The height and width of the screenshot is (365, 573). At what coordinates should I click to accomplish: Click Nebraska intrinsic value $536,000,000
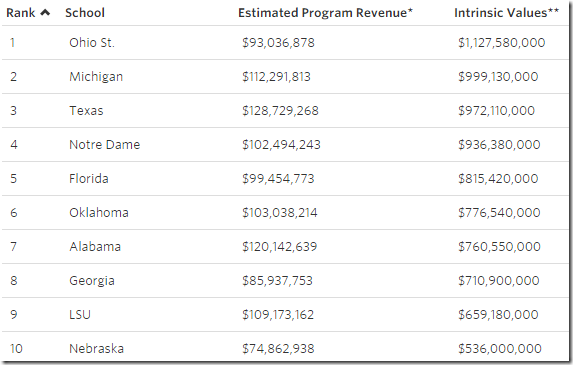coord(500,349)
